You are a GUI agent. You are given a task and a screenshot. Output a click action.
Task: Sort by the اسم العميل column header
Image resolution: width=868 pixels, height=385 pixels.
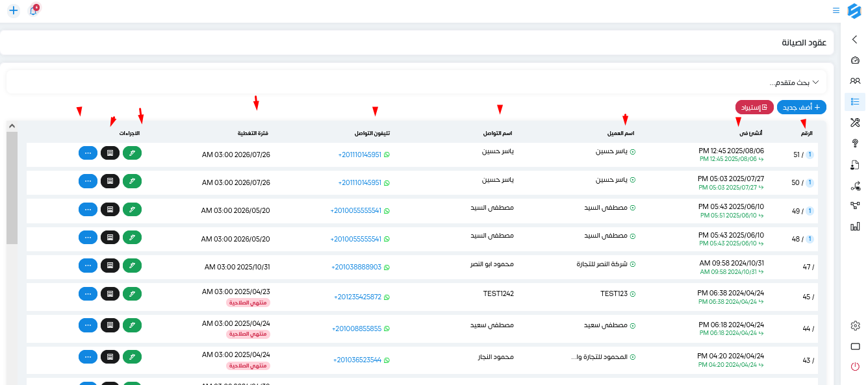620,133
